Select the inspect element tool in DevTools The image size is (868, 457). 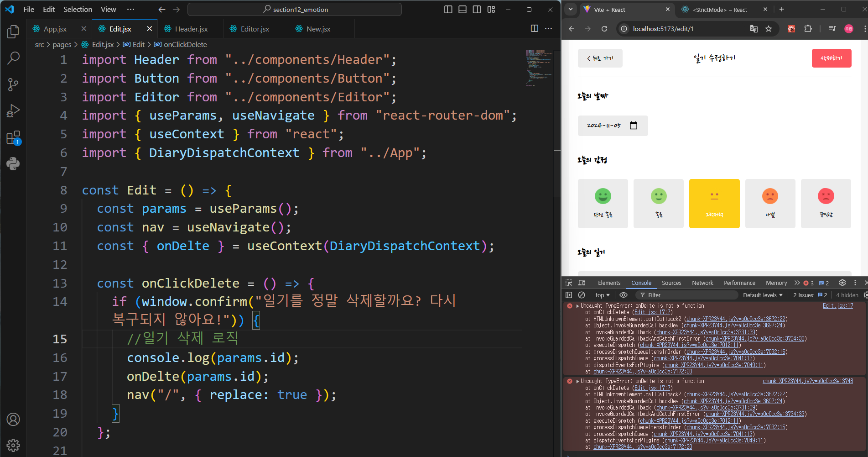tap(569, 283)
